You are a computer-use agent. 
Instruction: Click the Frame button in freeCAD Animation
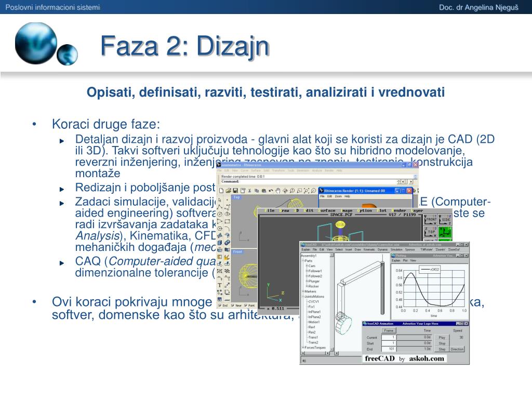pos(389,330)
